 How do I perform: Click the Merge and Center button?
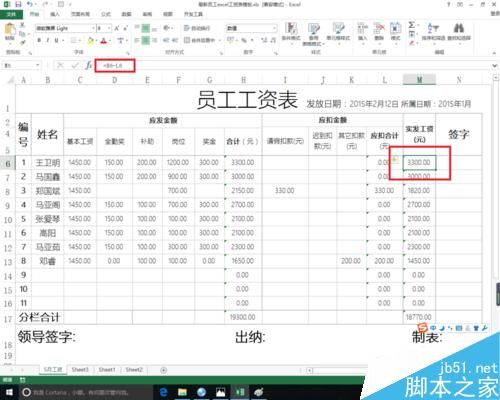[200, 40]
